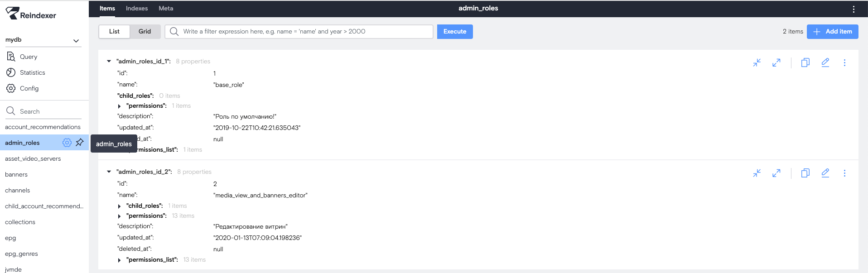Open the top-right kebab menu in the header
The height and width of the screenshot is (273, 868).
click(854, 9)
